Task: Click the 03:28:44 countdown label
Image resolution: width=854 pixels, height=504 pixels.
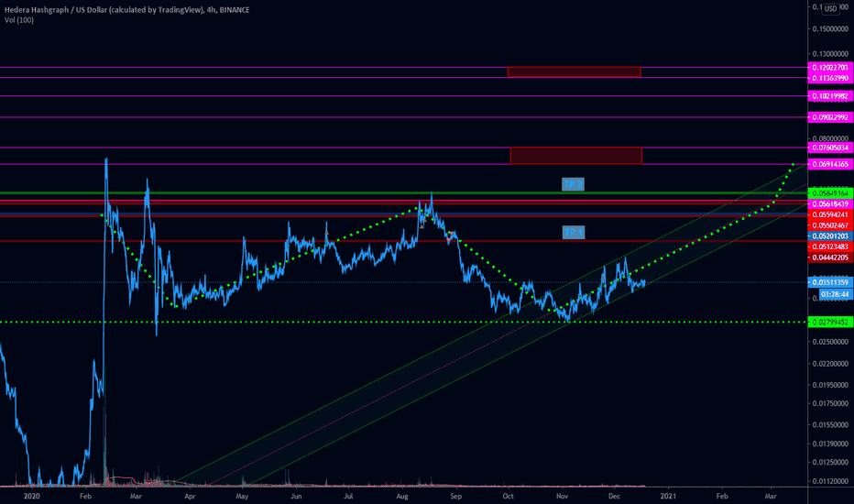Action: point(835,294)
